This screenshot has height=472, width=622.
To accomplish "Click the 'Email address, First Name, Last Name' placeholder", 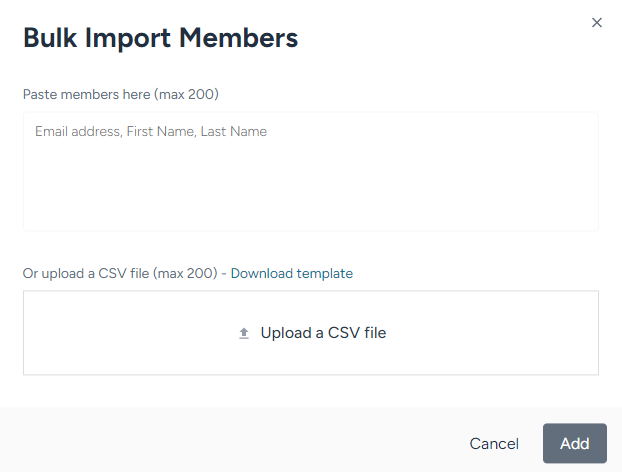I will pos(151,131).
